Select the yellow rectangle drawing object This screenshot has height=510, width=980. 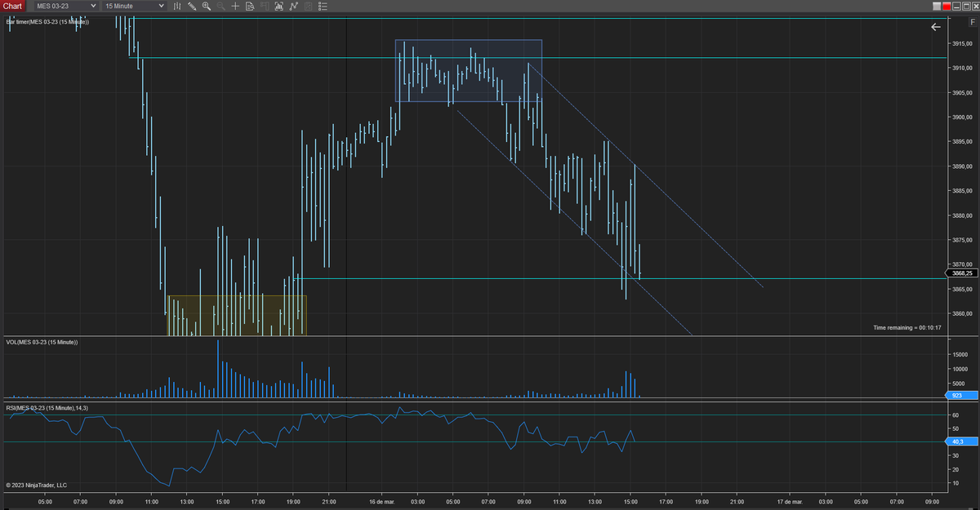237,315
